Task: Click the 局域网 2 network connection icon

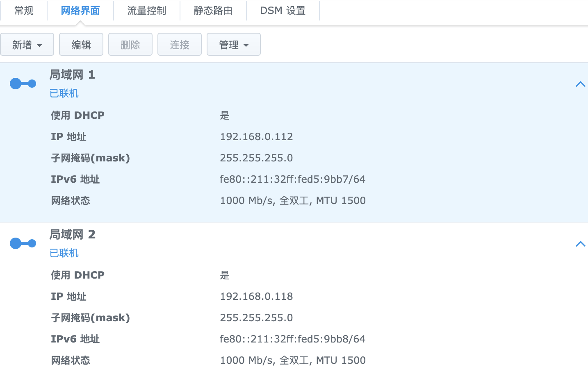Action: (x=23, y=243)
